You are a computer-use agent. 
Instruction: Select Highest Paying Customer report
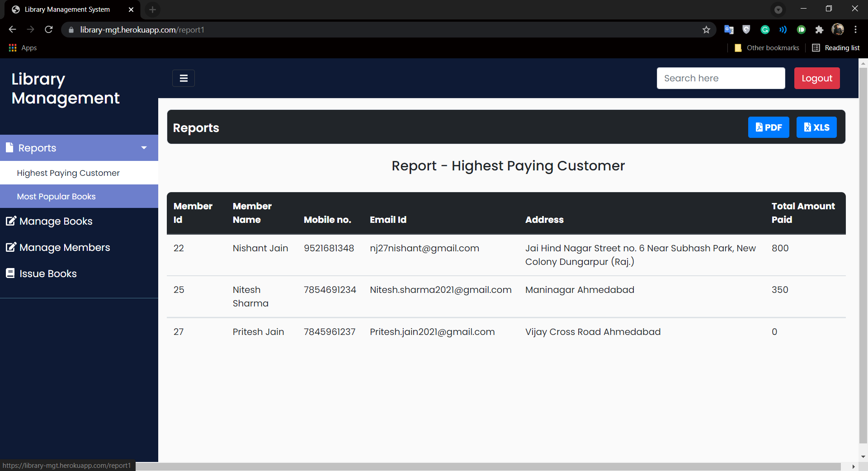[68, 173]
